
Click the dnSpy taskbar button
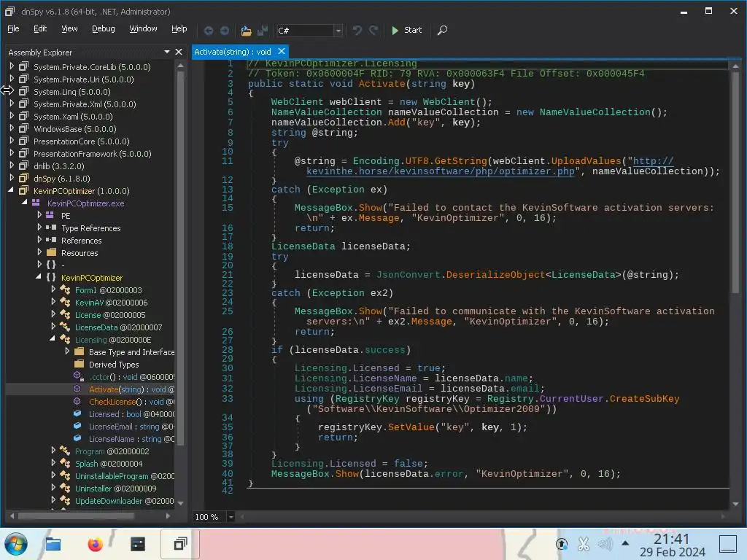(179, 544)
